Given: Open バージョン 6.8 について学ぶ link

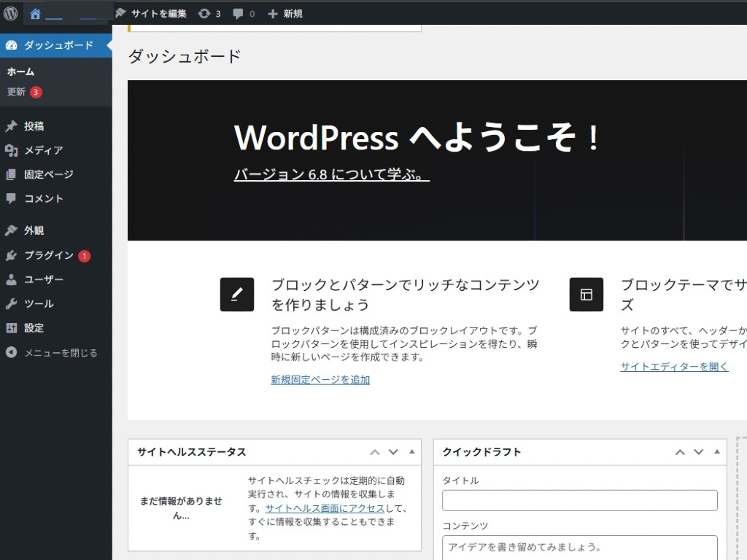Looking at the screenshot, I should [x=332, y=175].
